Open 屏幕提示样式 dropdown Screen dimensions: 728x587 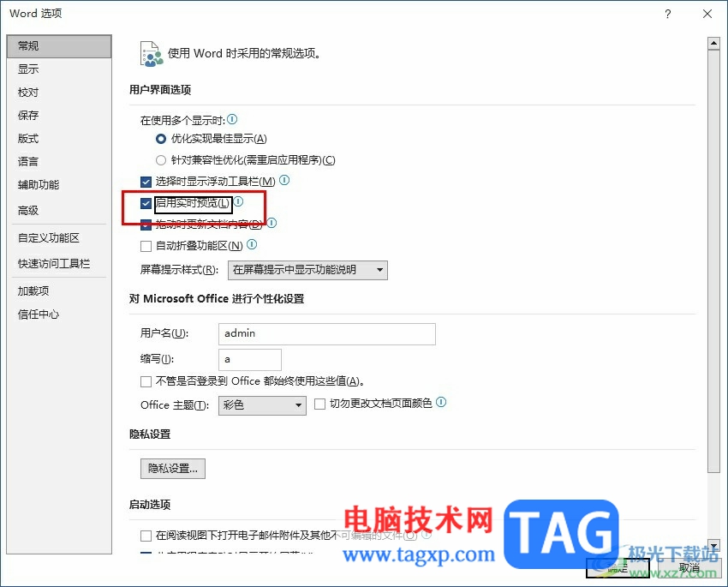(307, 270)
